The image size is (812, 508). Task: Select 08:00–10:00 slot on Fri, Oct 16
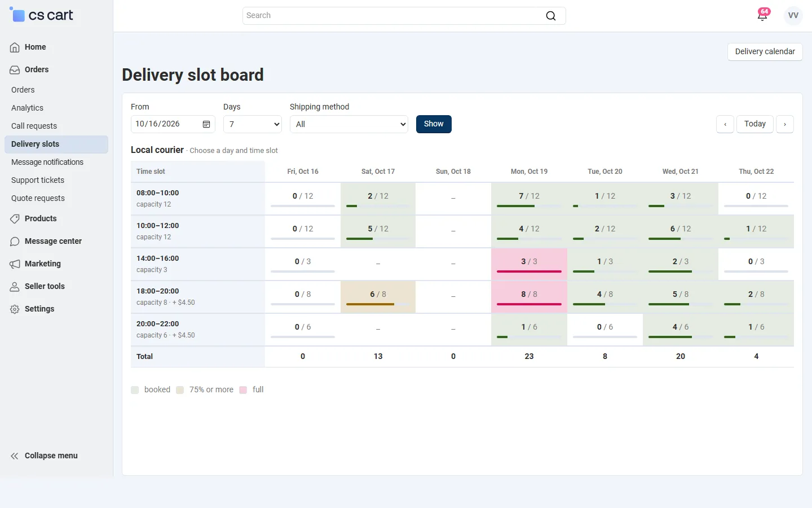tap(303, 199)
